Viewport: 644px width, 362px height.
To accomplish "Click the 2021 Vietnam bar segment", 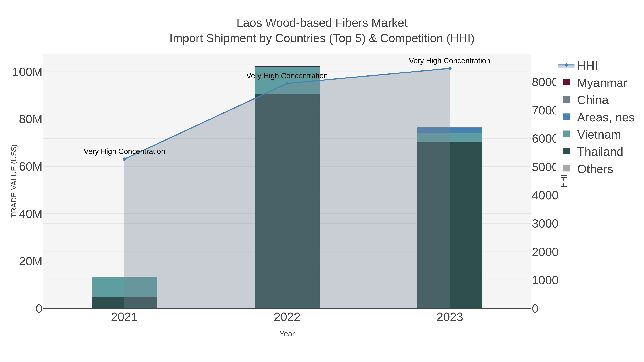I will pyautogui.click(x=124, y=287).
